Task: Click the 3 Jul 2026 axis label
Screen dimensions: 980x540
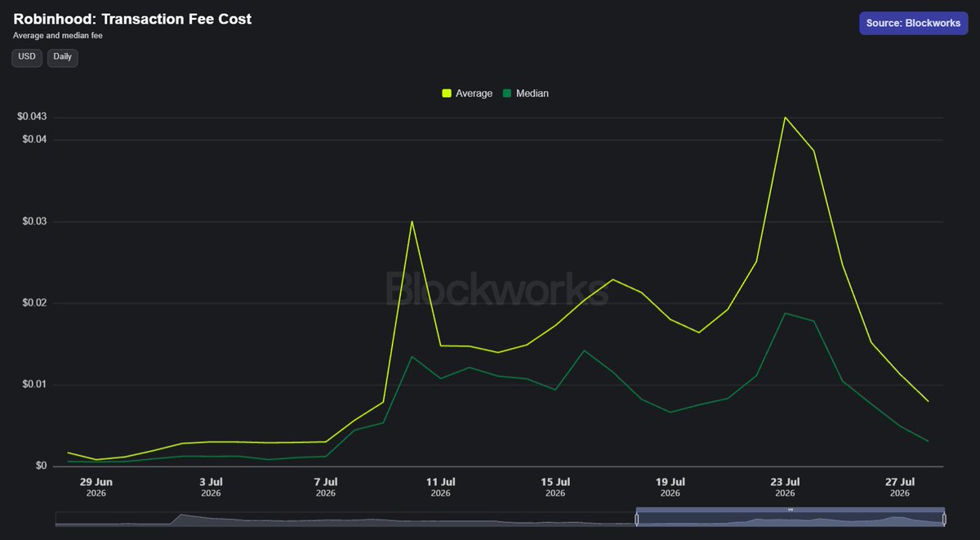Action: click(x=211, y=487)
